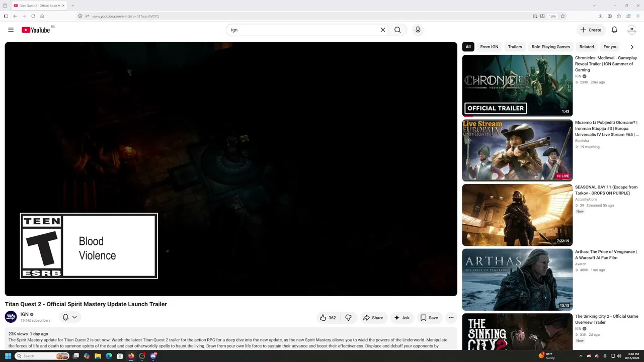Click the 'Bladisha' channel name
This screenshot has height=362, width=644.
(x=582, y=141)
